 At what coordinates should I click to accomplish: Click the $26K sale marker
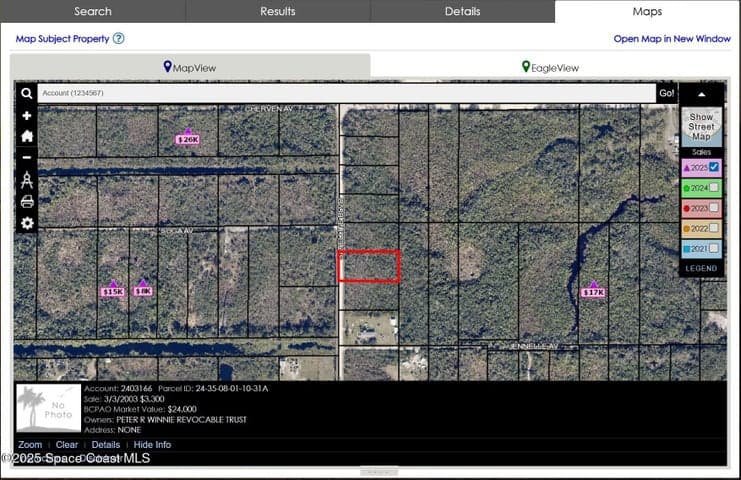(x=188, y=138)
